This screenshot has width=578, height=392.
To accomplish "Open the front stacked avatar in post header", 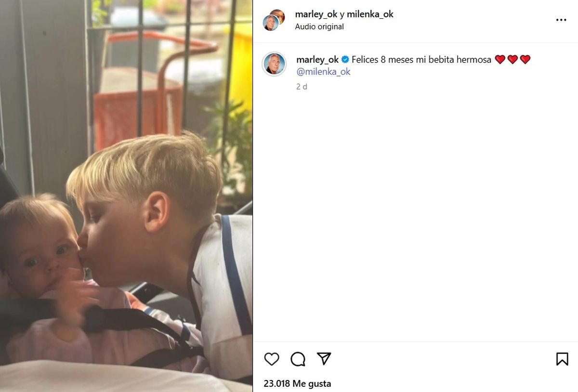I will click(x=270, y=23).
